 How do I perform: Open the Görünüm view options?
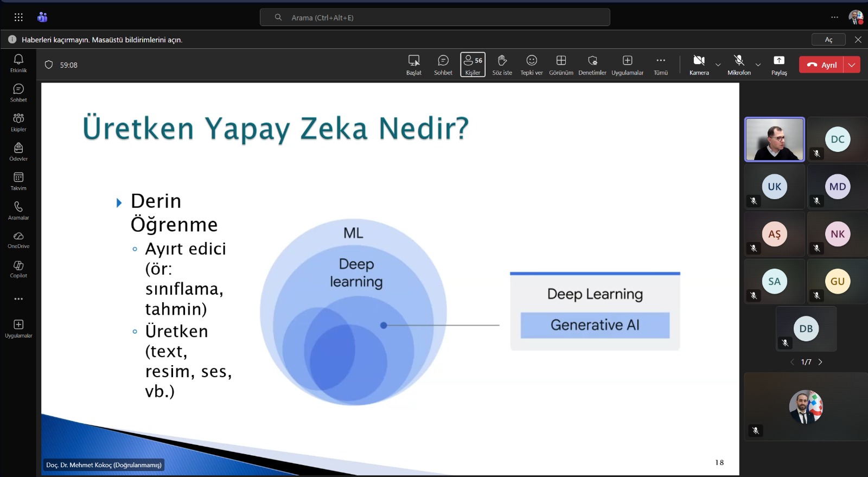click(x=561, y=65)
